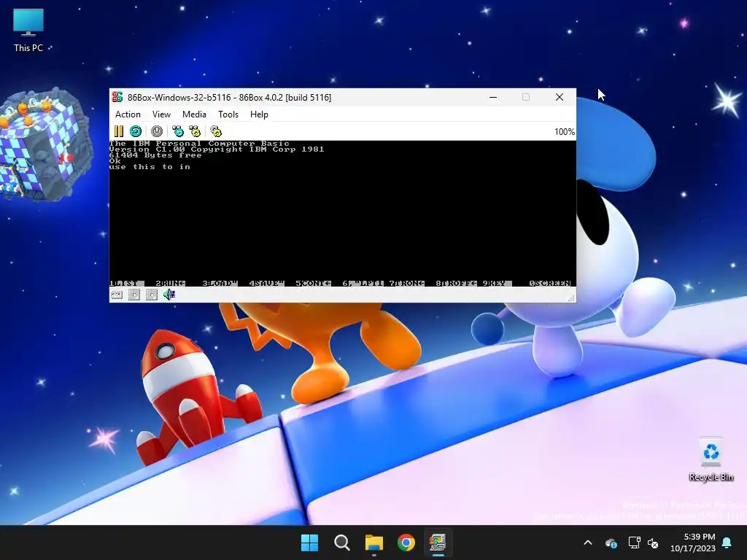Image resolution: width=747 pixels, height=560 pixels.
Task: Click inside the emulated BASIC screen
Action: pos(343,214)
